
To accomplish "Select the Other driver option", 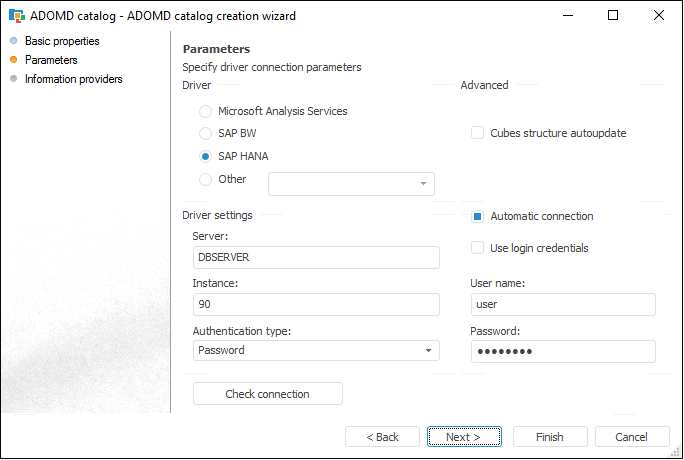I will (206, 179).
